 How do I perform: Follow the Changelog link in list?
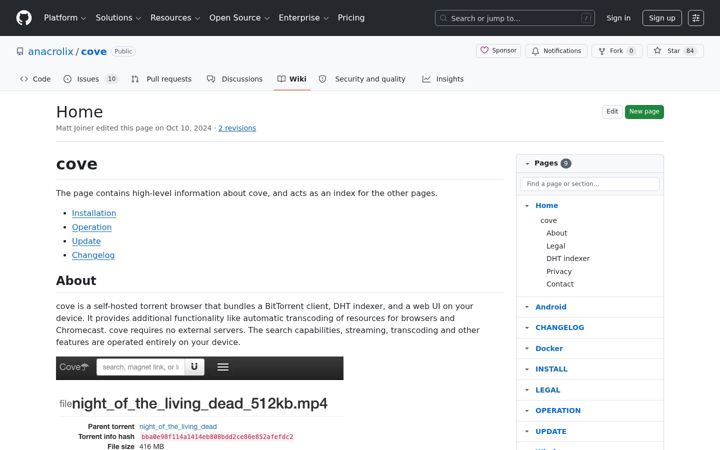(x=93, y=255)
